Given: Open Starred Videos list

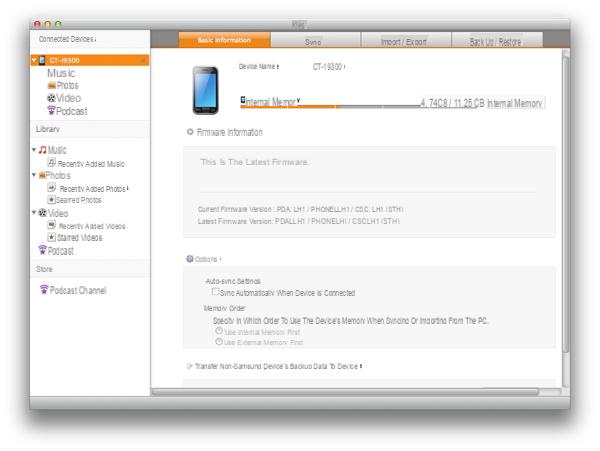Looking at the screenshot, I should pos(79,238).
